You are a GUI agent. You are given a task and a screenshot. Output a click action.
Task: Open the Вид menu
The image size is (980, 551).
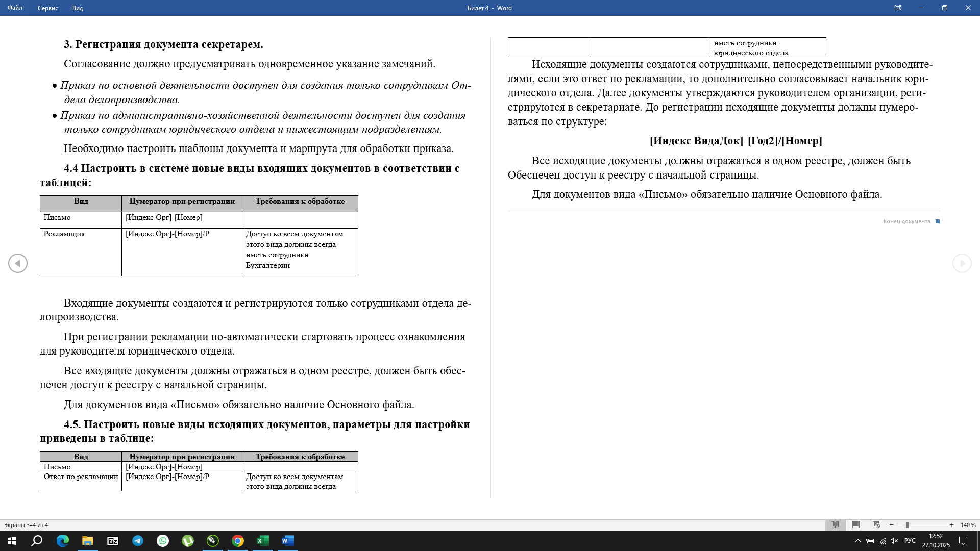(77, 8)
